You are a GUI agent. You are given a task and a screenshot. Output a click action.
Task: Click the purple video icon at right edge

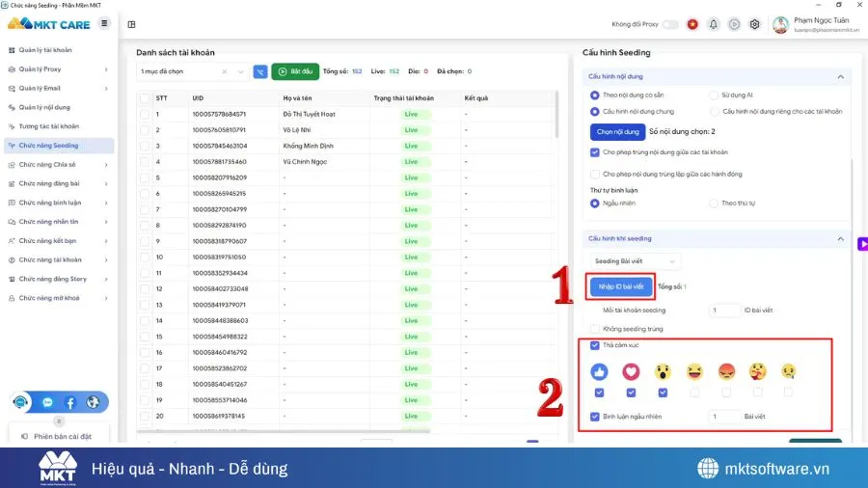pyautogui.click(x=862, y=244)
